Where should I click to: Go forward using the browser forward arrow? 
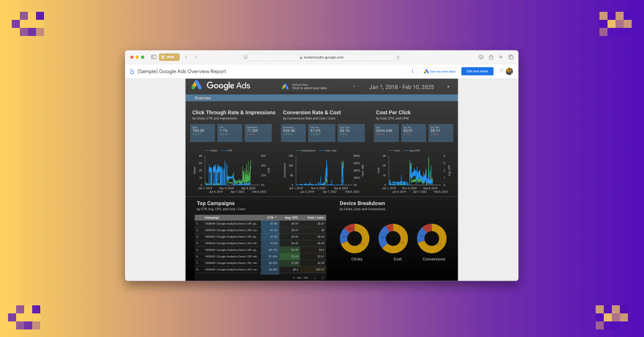[195, 57]
